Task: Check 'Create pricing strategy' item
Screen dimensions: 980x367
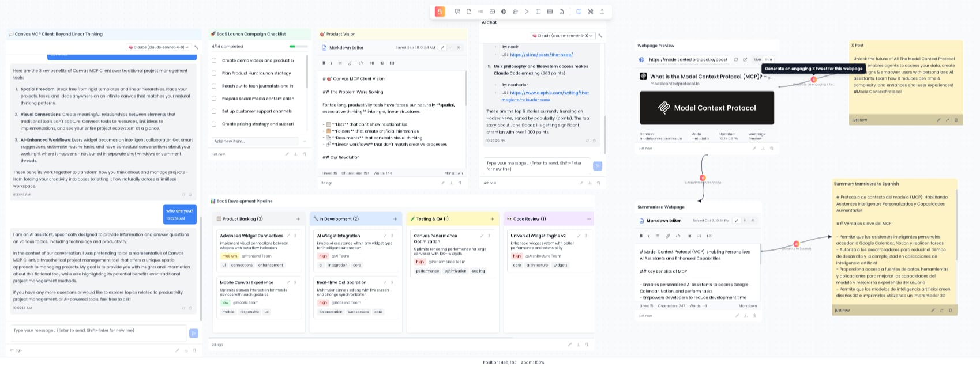Action: [x=214, y=124]
